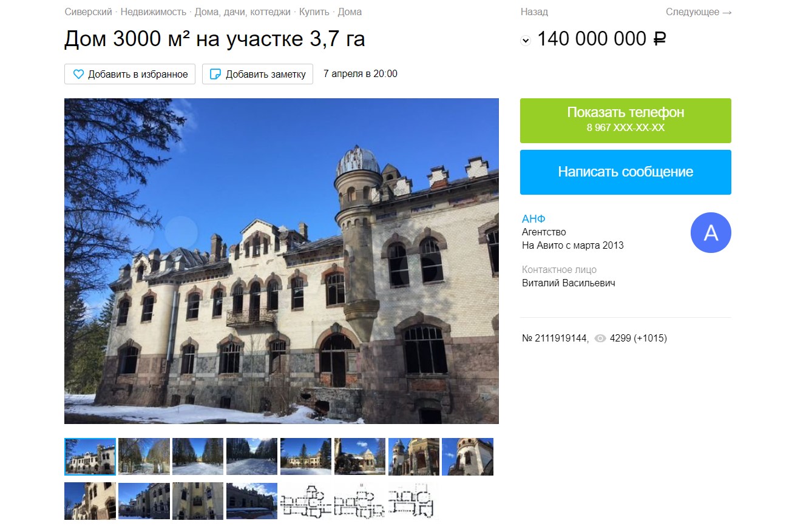Open Написать сообщение button
The height and width of the screenshot is (532, 789).
(x=626, y=172)
